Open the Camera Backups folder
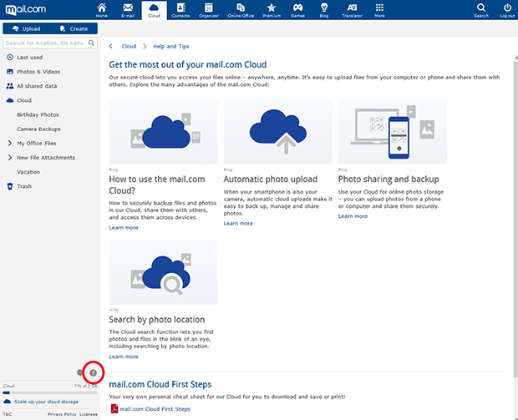 point(38,129)
